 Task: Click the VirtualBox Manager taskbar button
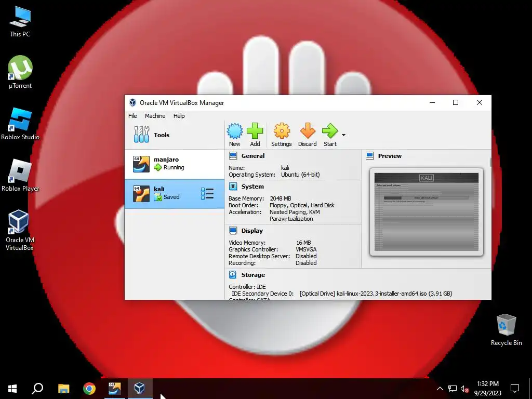pyautogui.click(x=140, y=389)
